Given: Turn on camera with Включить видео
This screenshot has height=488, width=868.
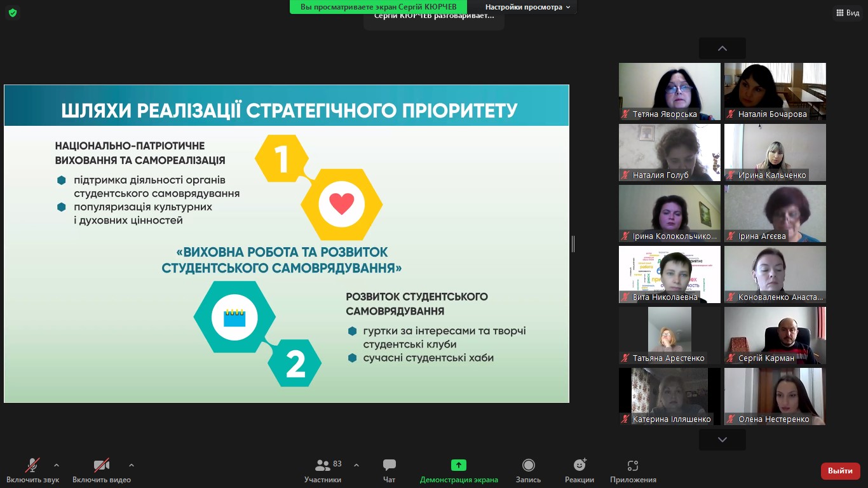Looking at the screenshot, I should (102, 471).
